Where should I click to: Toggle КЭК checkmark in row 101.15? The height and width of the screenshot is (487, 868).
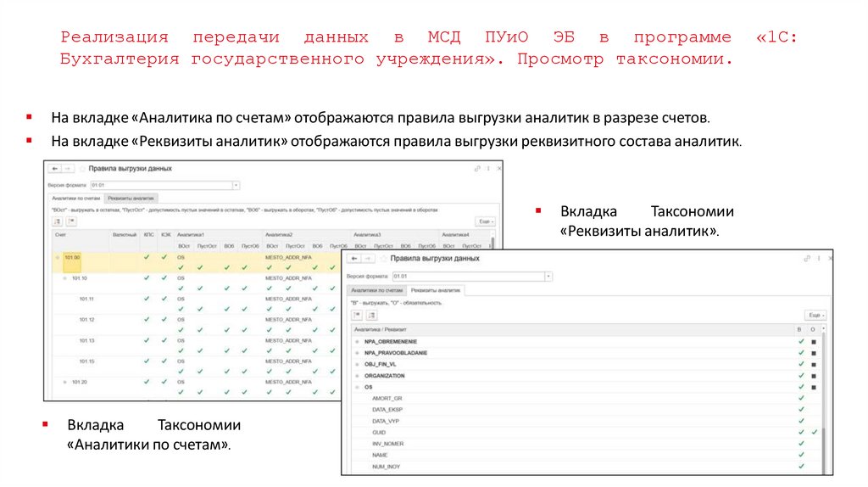point(164,361)
